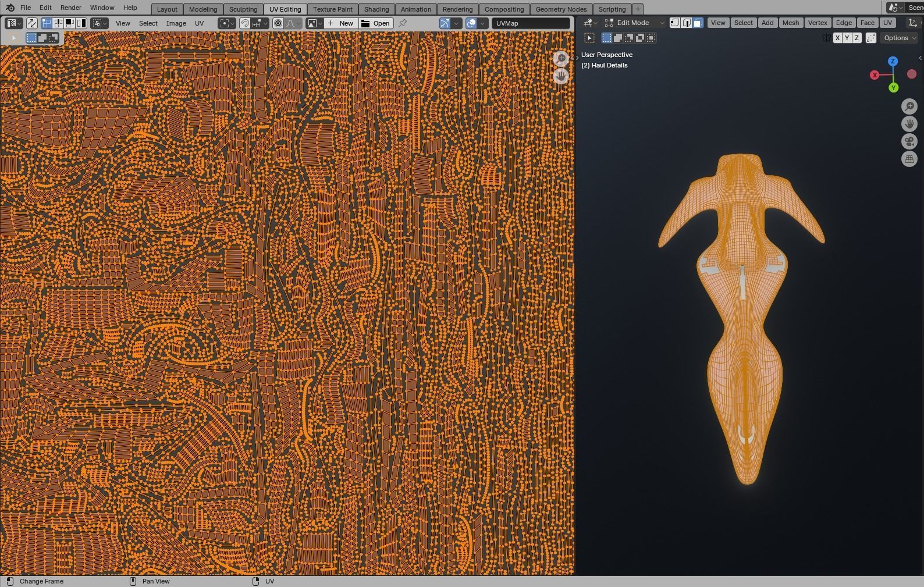Toggle UV editor overlays
This screenshot has height=587, width=924.
click(x=471, y=23)
